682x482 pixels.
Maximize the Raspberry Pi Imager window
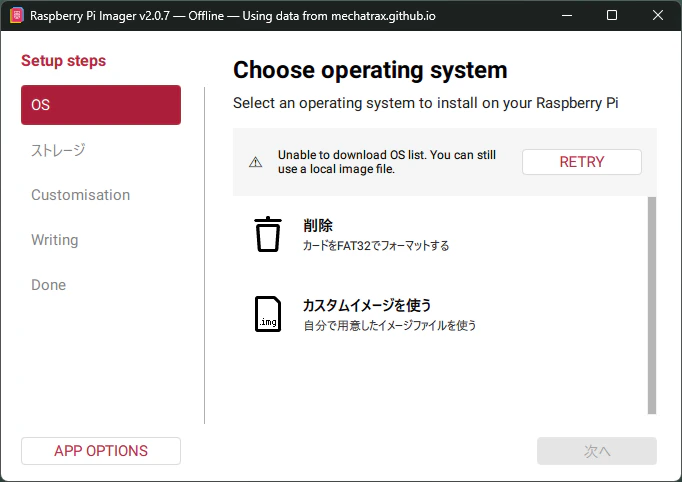tap(612, 16)
